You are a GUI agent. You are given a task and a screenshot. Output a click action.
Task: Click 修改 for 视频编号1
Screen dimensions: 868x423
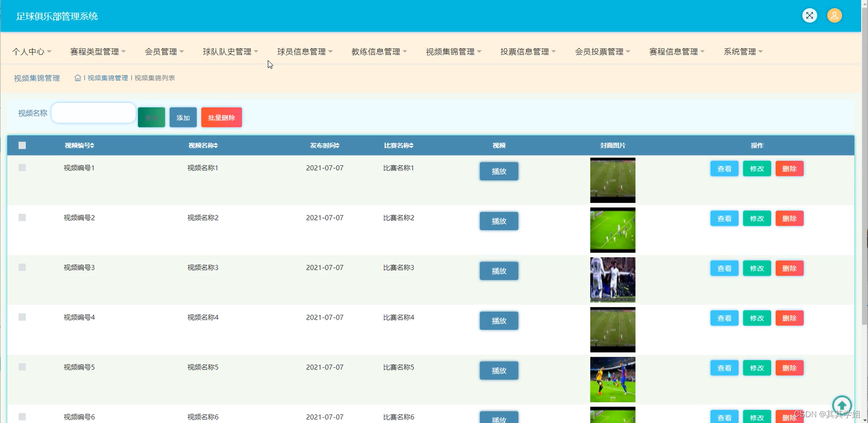click(x=757, y=169)
